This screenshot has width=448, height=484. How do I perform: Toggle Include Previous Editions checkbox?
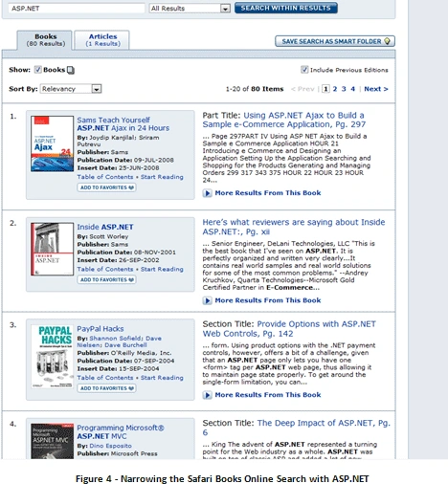coord(304,70)
